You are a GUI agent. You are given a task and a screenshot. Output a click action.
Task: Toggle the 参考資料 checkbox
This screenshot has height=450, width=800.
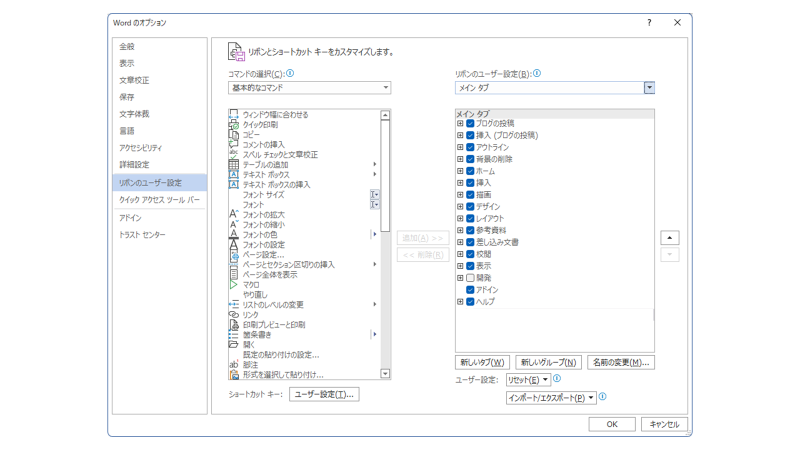tap(470, 230)
